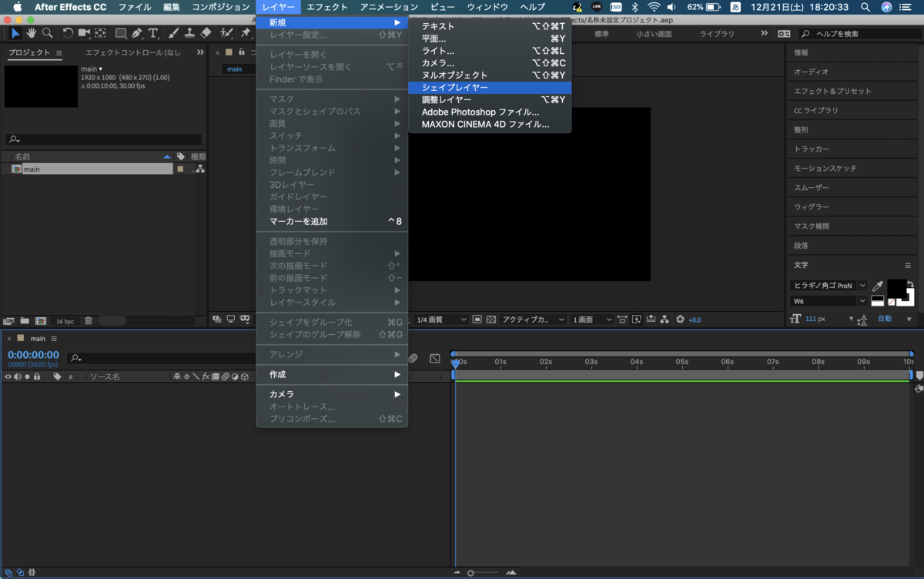Open the アニメーション menu

coord(389,7)
